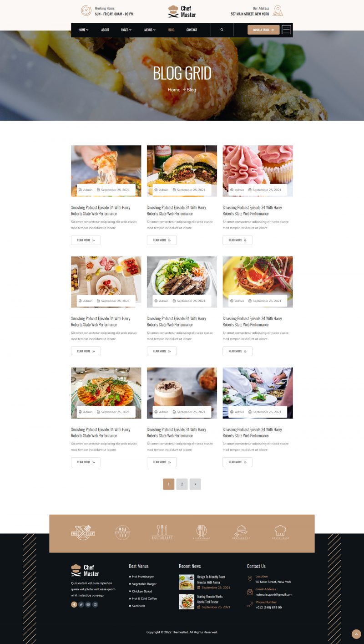364x644 pixels.
Task: Click the LinkedIn icon in footer
Action: click(95, 604)
